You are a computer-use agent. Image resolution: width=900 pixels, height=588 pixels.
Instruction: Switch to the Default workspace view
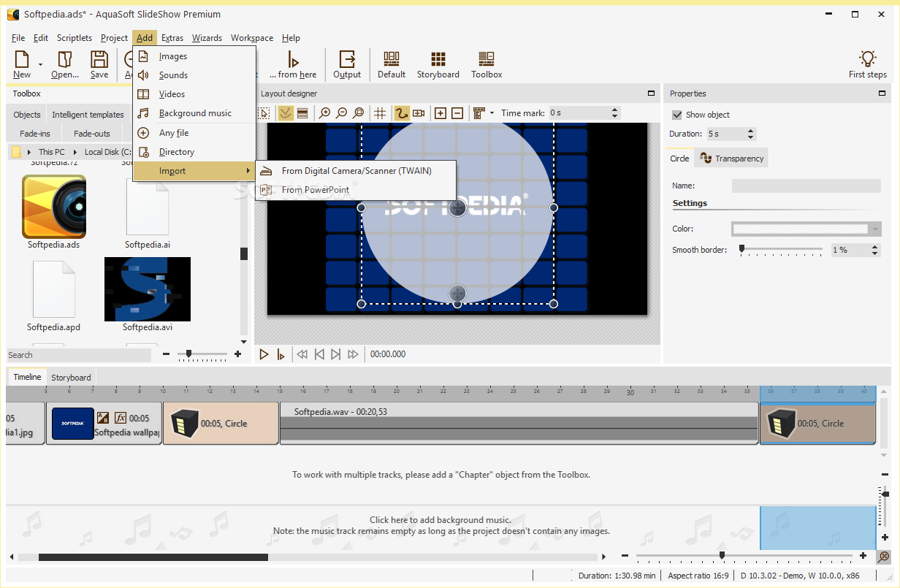click(392, 64)
